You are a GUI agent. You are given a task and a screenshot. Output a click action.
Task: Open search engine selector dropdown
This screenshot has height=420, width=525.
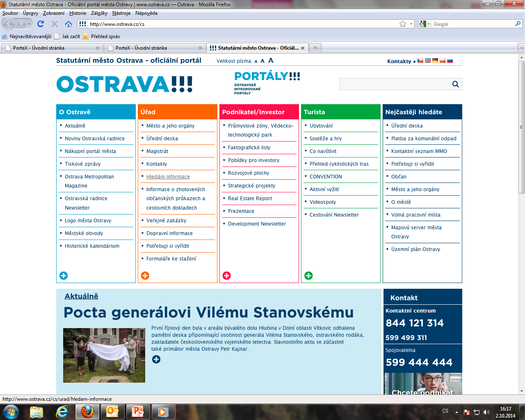point(425,24)
